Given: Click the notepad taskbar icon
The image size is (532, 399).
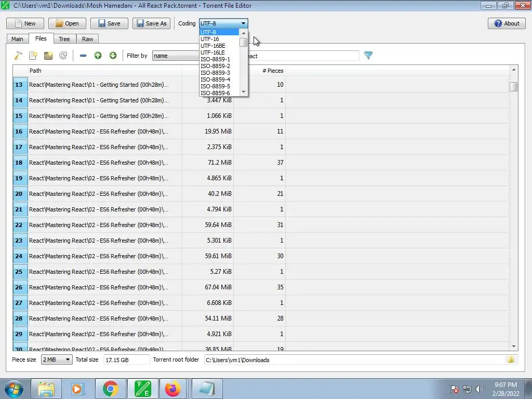Looking at the screenshot, I should [207, 389].
